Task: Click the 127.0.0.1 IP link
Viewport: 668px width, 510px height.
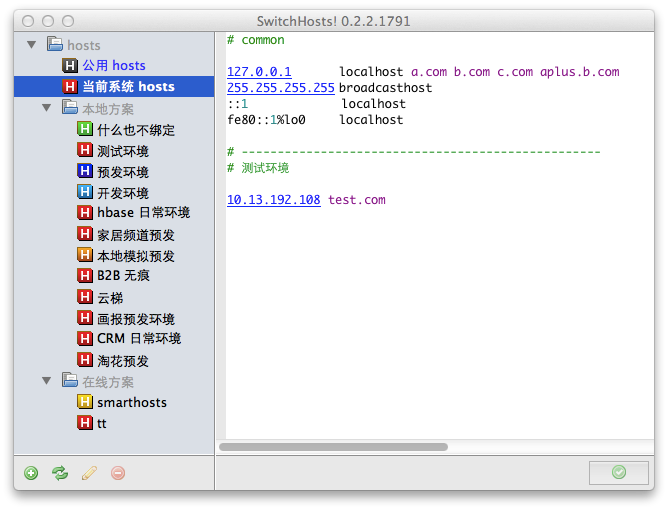Action: click(259, 72)
